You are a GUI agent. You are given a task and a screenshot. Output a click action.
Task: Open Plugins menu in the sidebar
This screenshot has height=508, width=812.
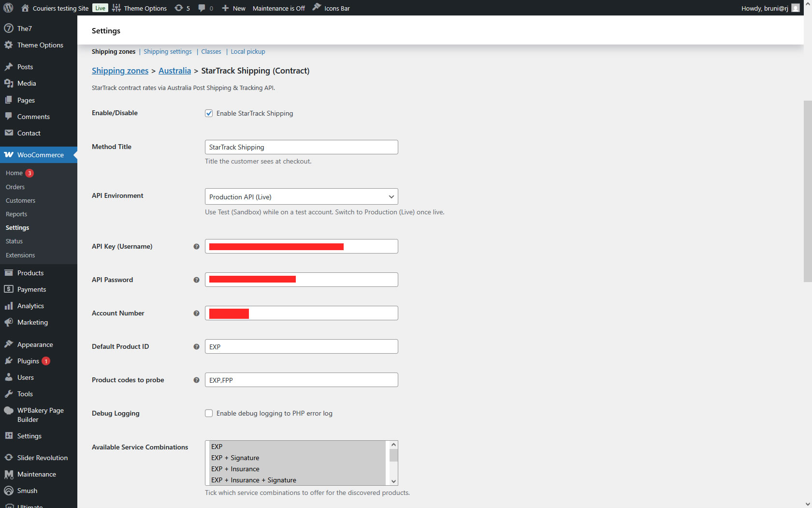[x=28, y=361]
